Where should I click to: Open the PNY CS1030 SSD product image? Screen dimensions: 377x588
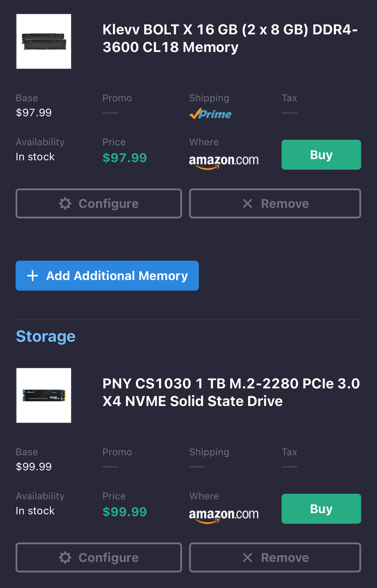[44, 395]
